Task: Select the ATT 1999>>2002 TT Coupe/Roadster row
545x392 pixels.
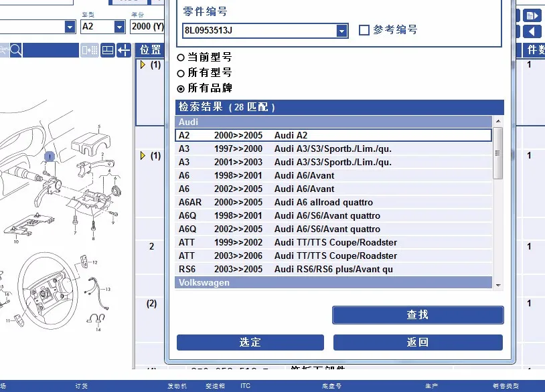Action: click(x=333, y=242)
